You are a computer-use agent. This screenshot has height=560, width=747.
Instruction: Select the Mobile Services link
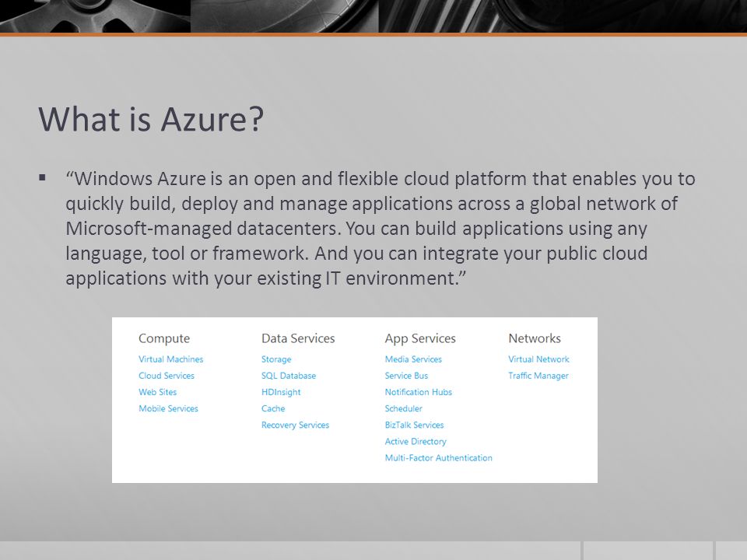pos(168,408)
